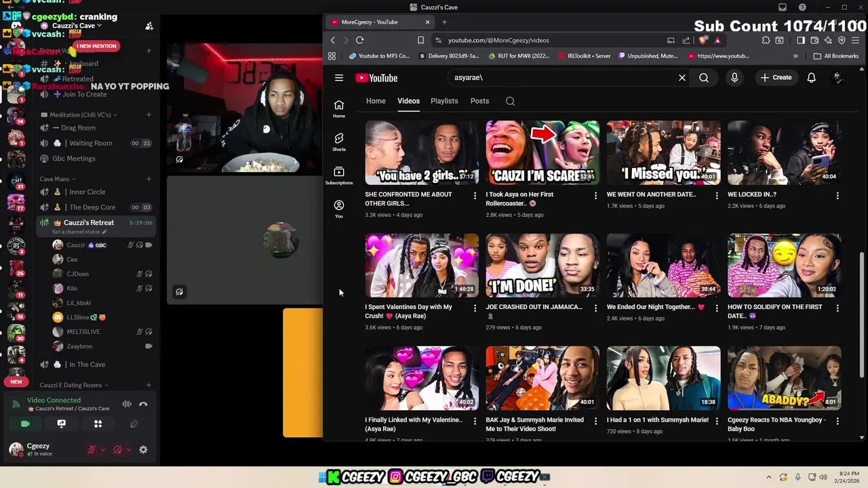868x488 pixels.
Task: Click the 1 NEW MENTION badge
Action: click(96, 46)
